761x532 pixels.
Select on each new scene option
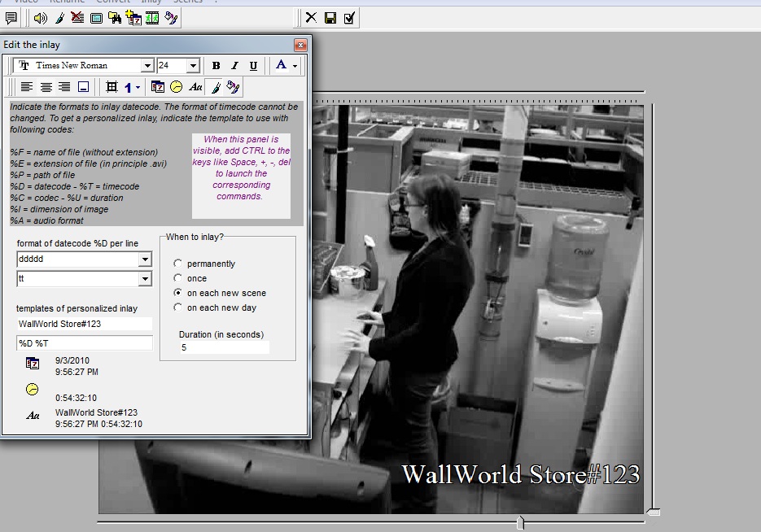(178, 293)
